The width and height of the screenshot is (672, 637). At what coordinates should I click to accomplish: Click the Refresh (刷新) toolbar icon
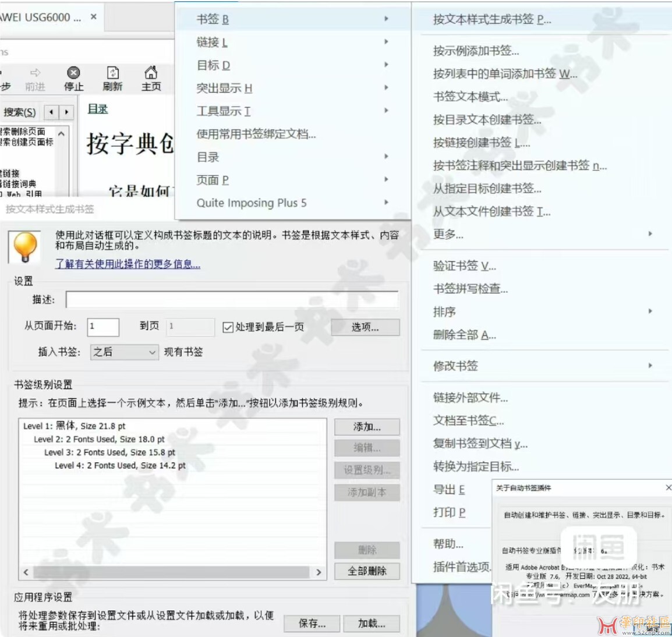[112, 73]
